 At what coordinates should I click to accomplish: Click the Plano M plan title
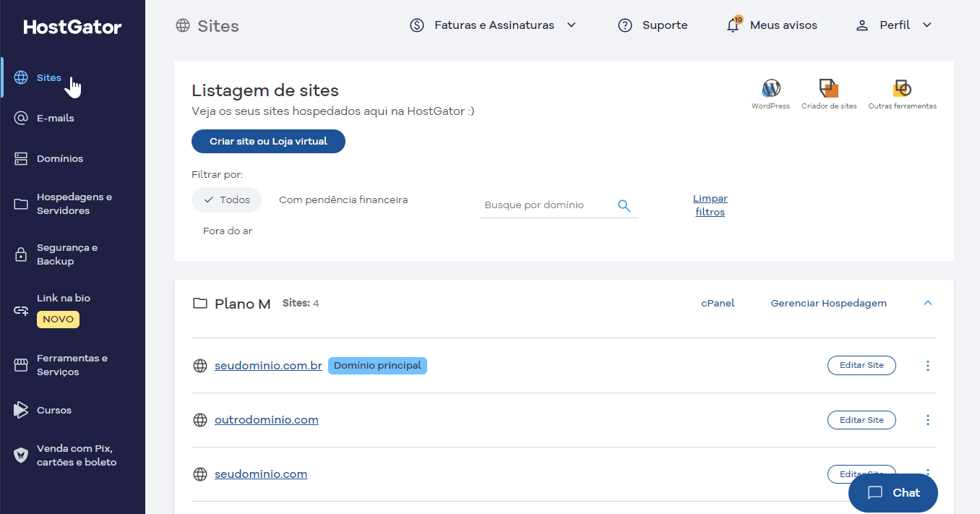pos(243,304)
